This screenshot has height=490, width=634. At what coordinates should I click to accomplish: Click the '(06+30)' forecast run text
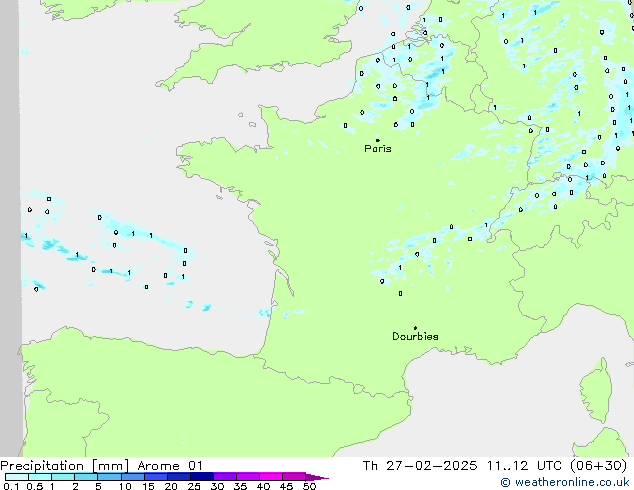(598, 466)
